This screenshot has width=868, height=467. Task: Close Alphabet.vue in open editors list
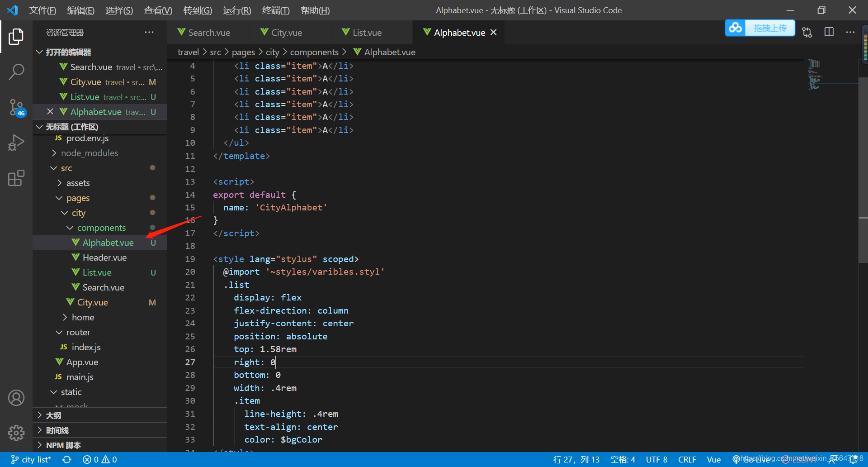pyautogui.click(x=50, y=111)
